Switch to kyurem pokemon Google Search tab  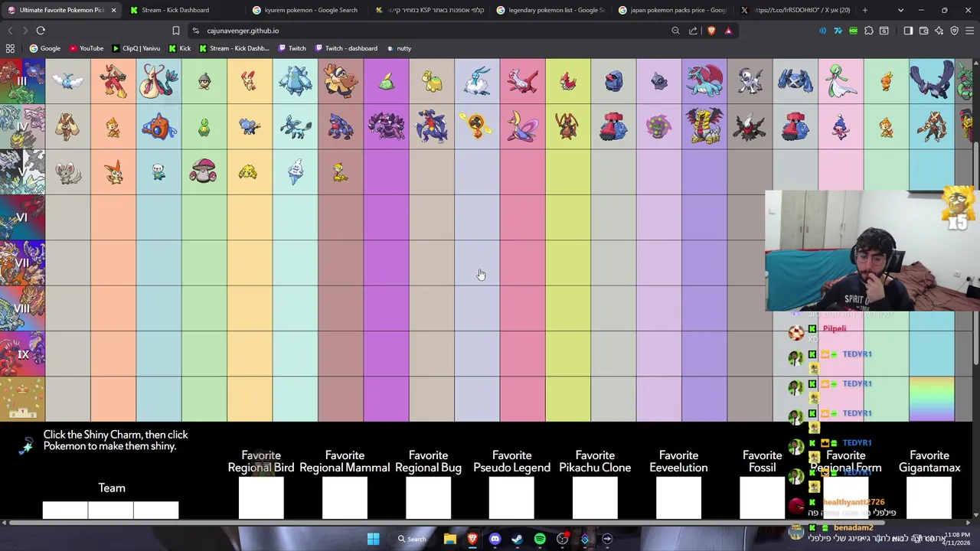[x=305, y=10]
